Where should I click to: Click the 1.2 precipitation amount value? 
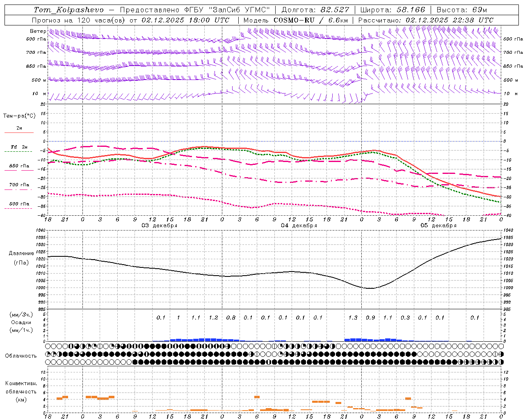click(x=213, y=317)
